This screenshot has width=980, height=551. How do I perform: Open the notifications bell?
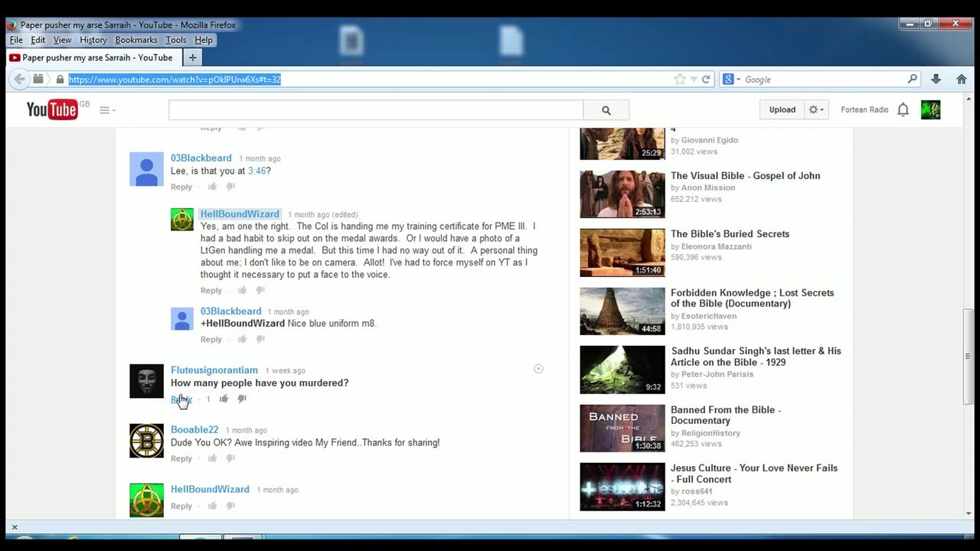point(903,109)
